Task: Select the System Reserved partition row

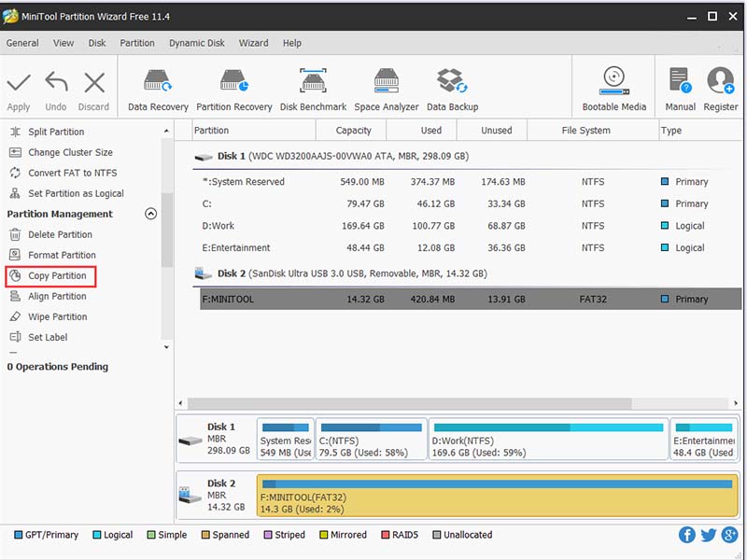Action: pyautogui.click(x=471, y=182)
